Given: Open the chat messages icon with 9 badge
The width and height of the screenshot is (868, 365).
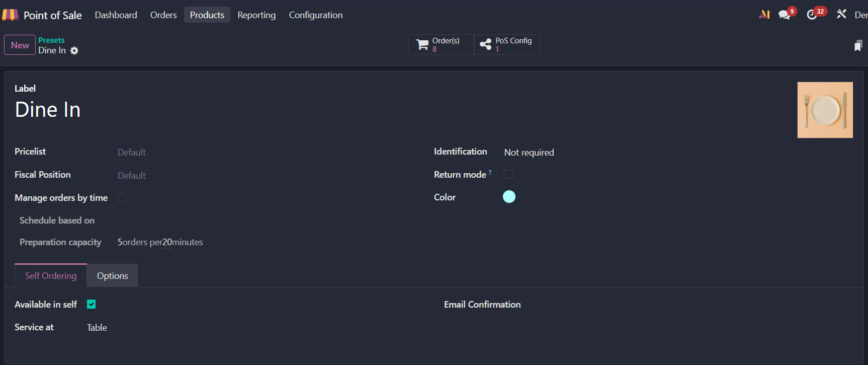Looking at the screenshot, I should point(785,15).
